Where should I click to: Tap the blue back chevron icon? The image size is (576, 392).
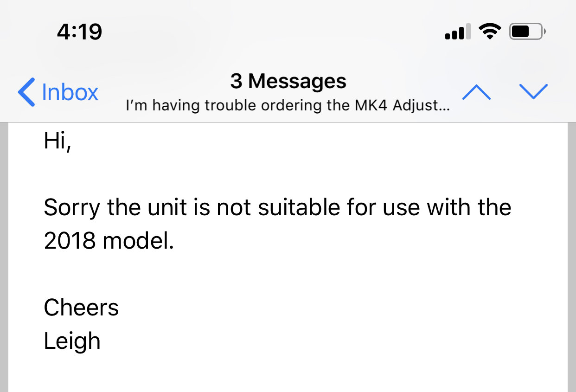[x=26, y=92]
